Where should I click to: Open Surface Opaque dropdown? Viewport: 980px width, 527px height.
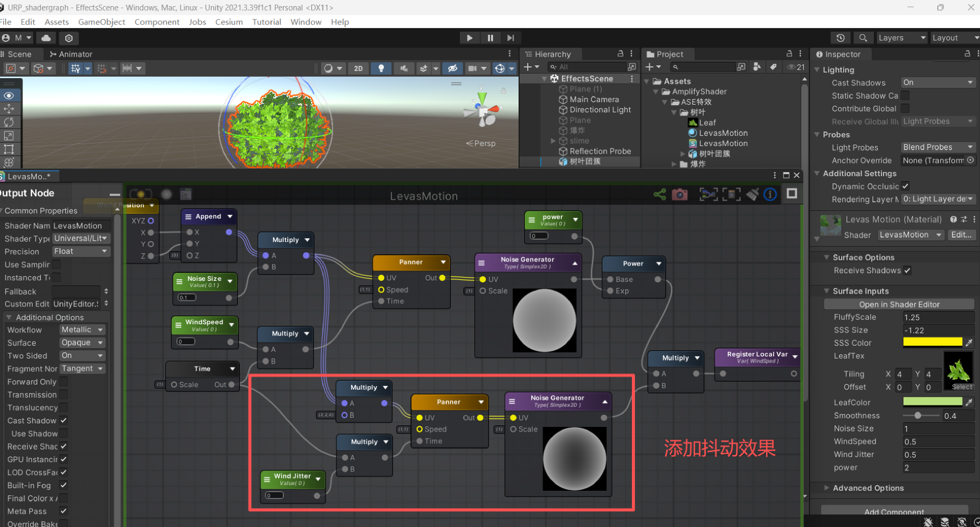click(x=82, y=343)
